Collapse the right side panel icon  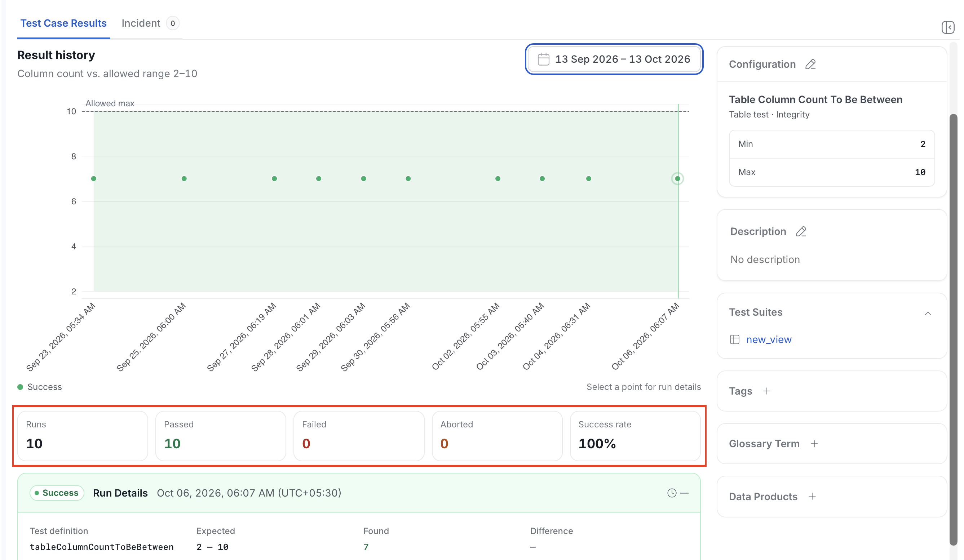pyautogui.click(x=947, y=27)
